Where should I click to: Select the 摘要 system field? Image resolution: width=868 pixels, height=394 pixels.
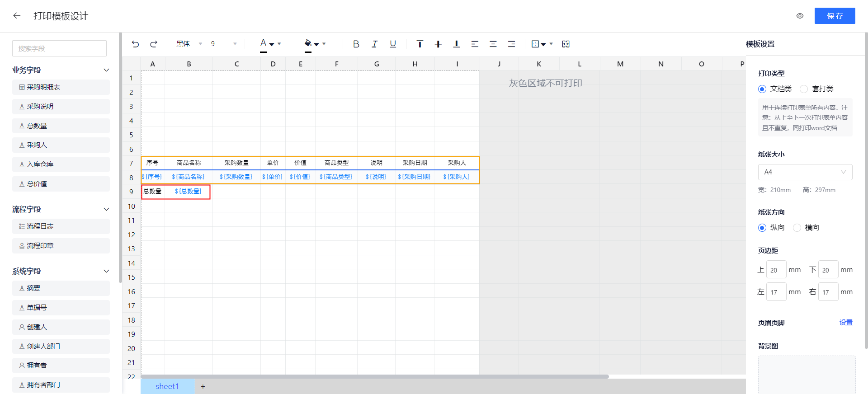click(x=61, y=288)
